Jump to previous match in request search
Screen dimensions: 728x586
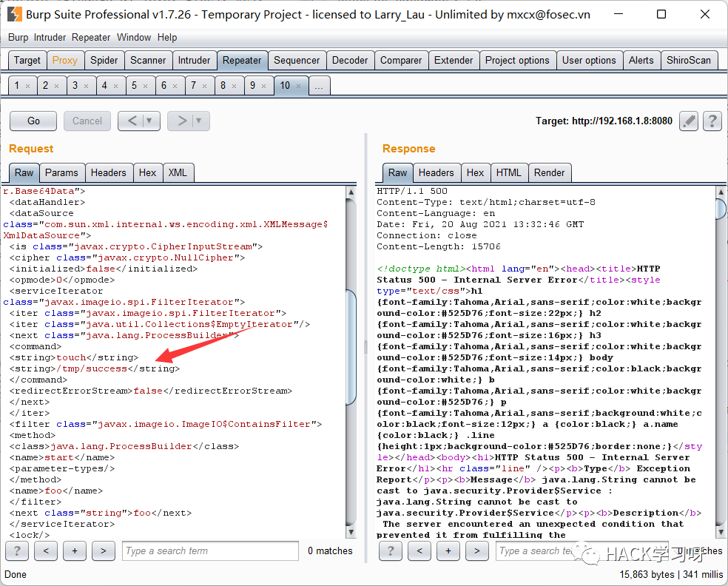click(x=46, y=550)
